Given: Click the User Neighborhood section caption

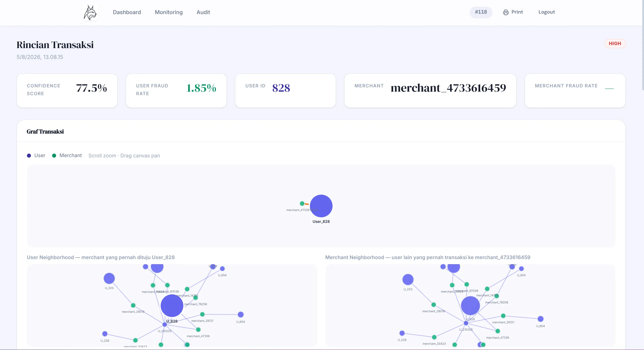Looking at the screenshot, I should (101, 257).
